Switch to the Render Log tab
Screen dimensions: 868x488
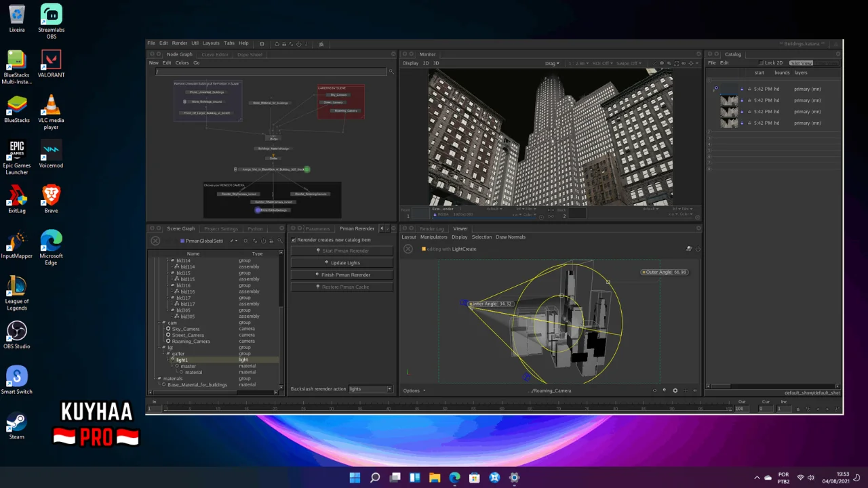[431, 229]
